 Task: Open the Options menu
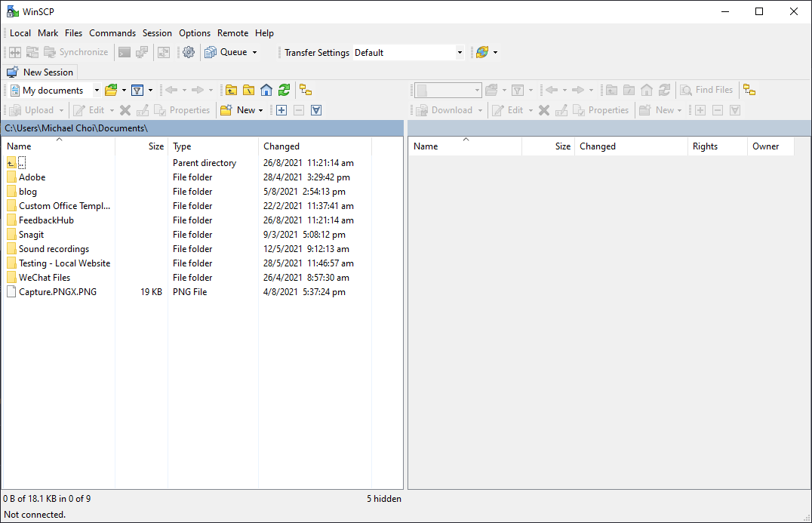coord(195,33)
